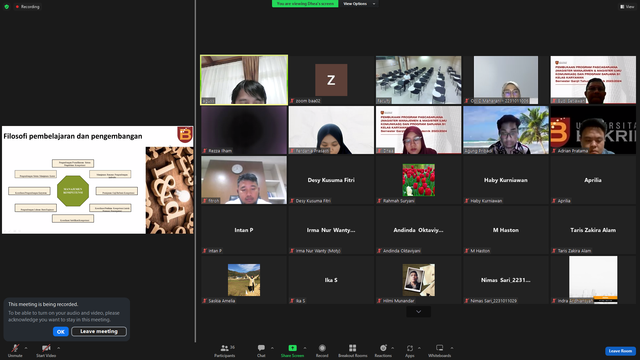Click muted mic icon on Aprilia's tile
Screen dimensions: 640x360
pos(554,201)
